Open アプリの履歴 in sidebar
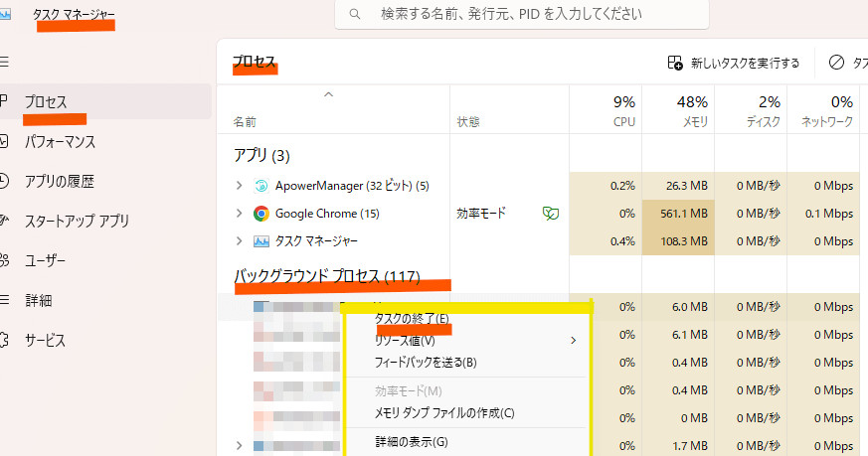Screen dimensions: 868x456 pos(60,182)
